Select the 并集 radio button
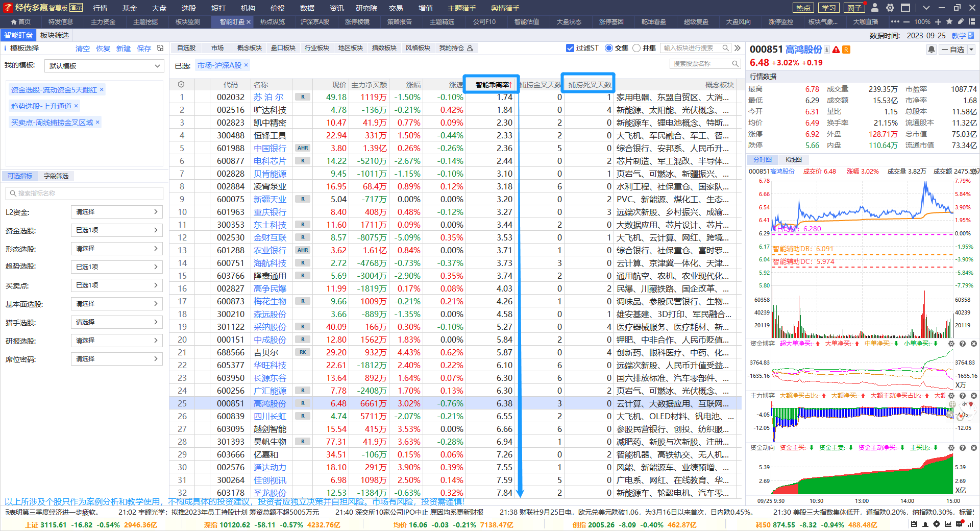The image size is (980, 531). point(636,48)
